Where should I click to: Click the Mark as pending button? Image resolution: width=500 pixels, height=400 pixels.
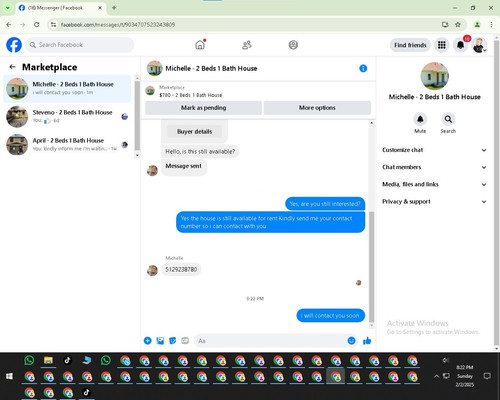(x=204, y=108)
